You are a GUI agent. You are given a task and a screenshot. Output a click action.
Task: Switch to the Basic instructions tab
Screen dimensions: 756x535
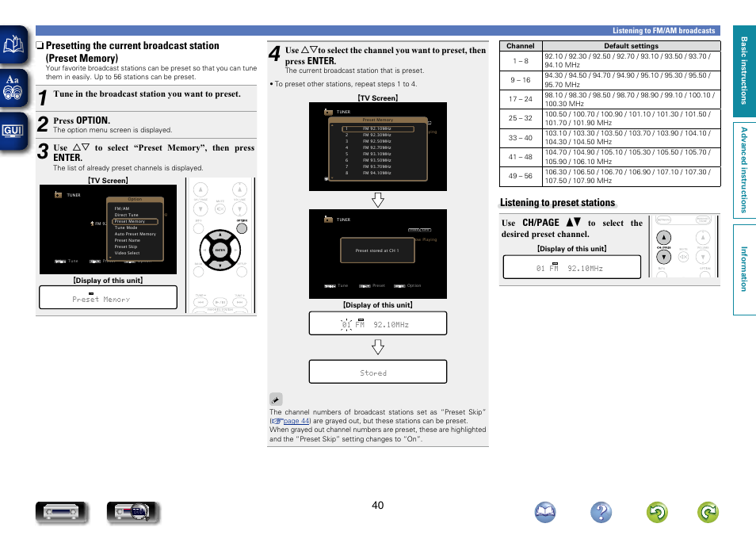[744, 71]
